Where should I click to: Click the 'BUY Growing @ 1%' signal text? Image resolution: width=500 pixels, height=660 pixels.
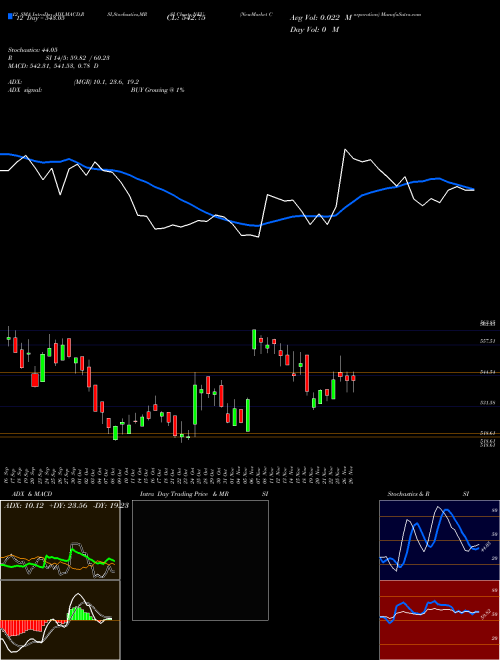[x=157, y=90]
